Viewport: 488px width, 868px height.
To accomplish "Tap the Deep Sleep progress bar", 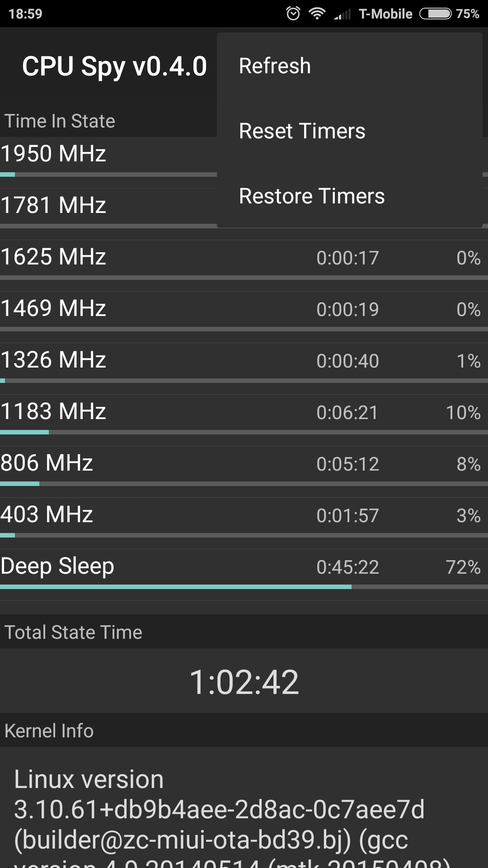I will (x=244, y=587).
